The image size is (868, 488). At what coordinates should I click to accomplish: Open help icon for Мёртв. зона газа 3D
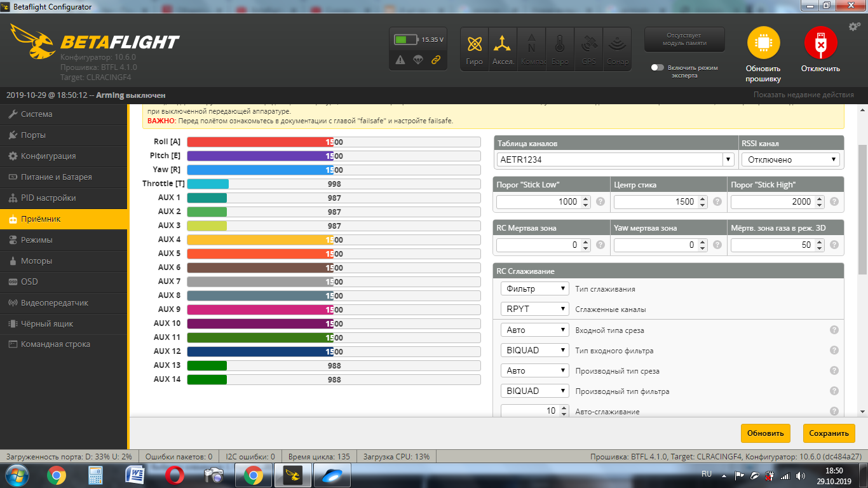(x=834, y=245)
